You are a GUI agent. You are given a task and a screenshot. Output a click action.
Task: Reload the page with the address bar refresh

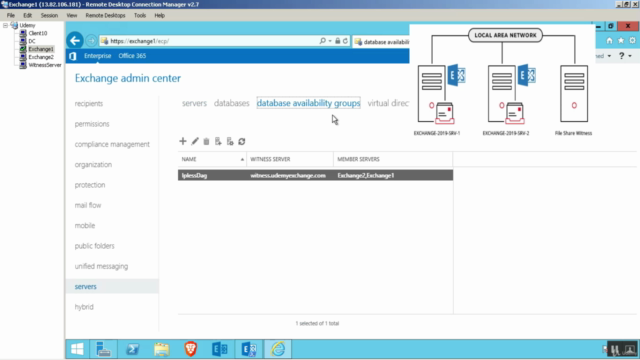[345, 41]
